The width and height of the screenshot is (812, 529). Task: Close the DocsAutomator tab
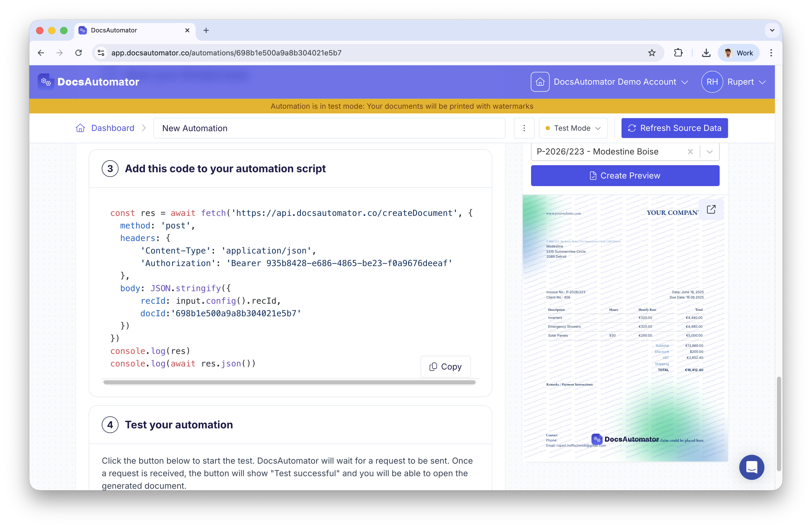tap(187, 30)
